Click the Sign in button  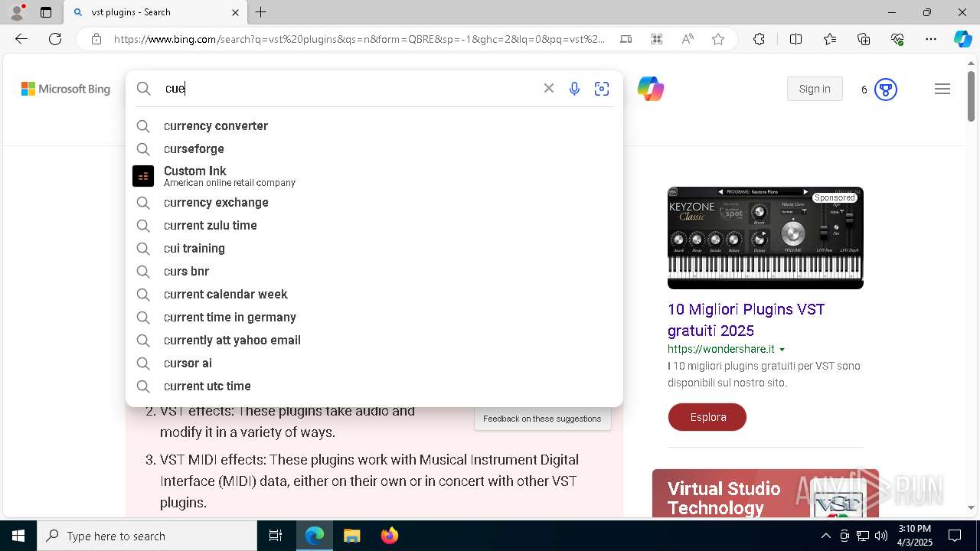(x=815, y=89)
